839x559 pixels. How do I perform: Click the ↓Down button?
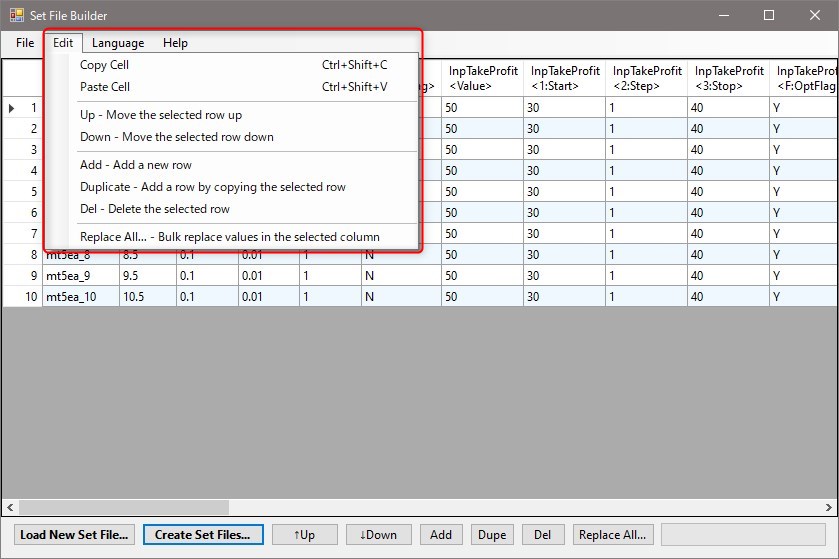(x=378, y=534)
